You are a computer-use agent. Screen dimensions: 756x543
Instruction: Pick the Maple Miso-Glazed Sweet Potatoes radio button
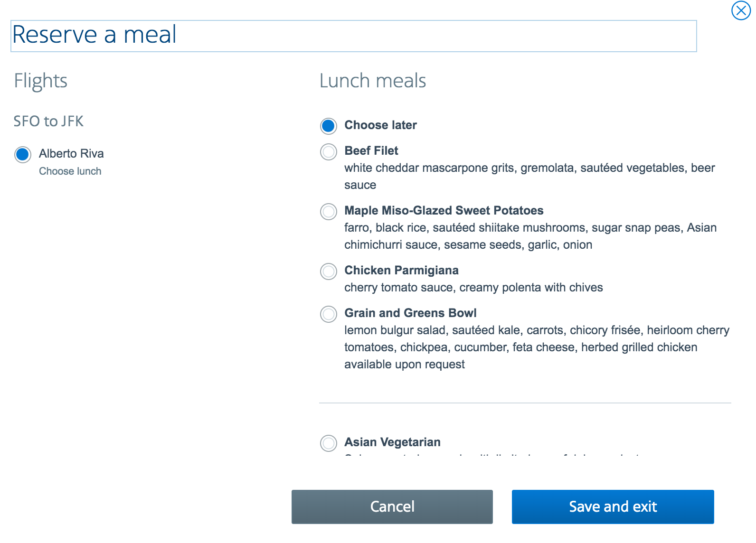(x=329, y=212)
